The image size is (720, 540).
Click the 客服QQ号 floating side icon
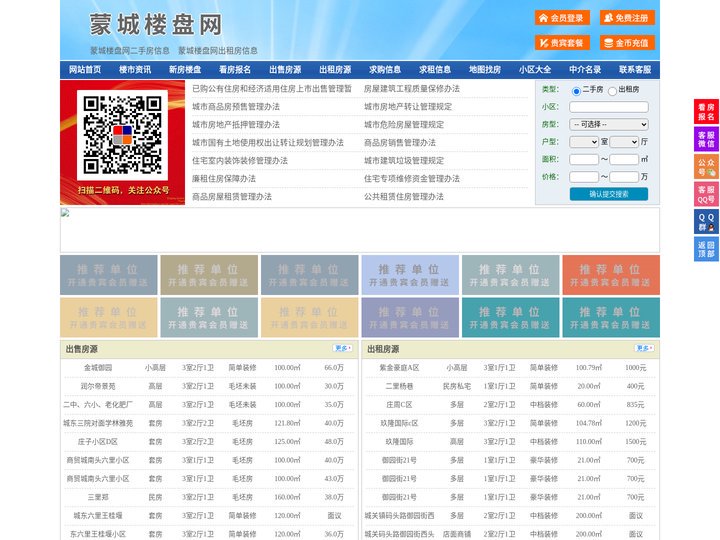click(x=706, y=194)
